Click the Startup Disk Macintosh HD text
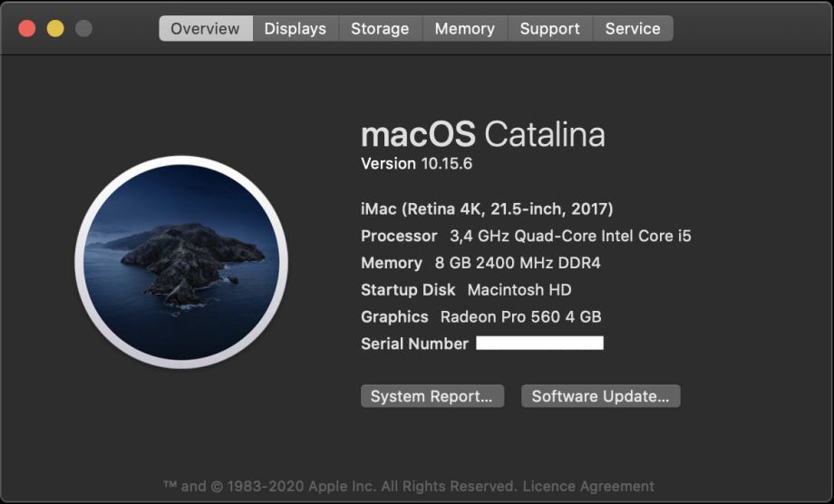834x504 pixels. 466,290
